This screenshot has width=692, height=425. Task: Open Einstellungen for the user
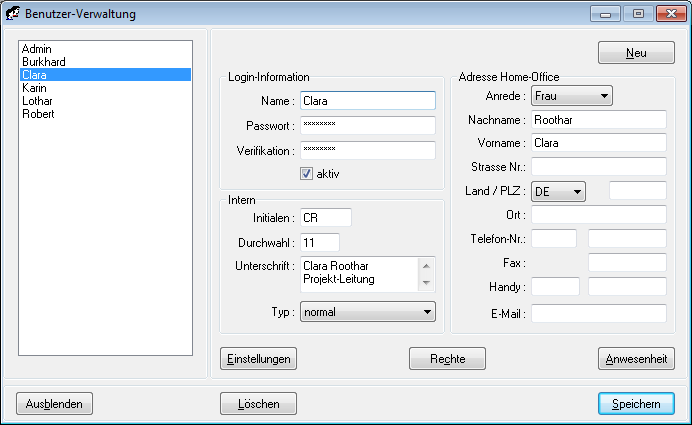click(258, 358)
